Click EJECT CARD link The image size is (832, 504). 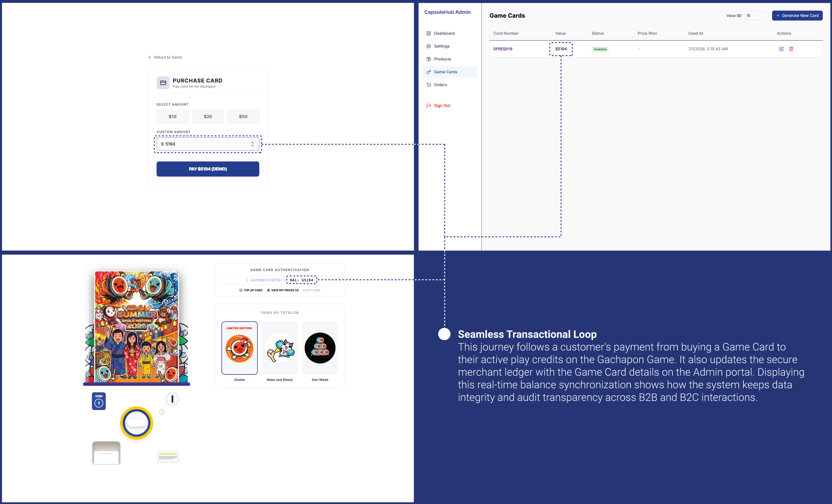click(x=312, y=290)
